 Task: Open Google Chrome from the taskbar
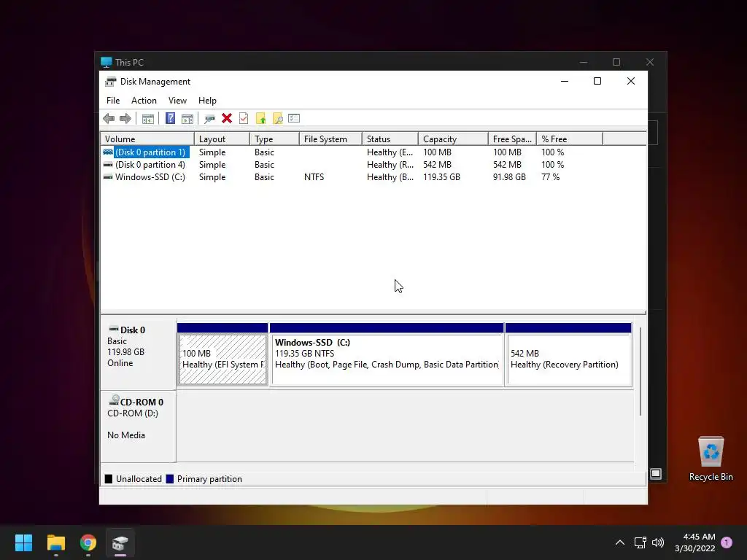coord(88,542)
